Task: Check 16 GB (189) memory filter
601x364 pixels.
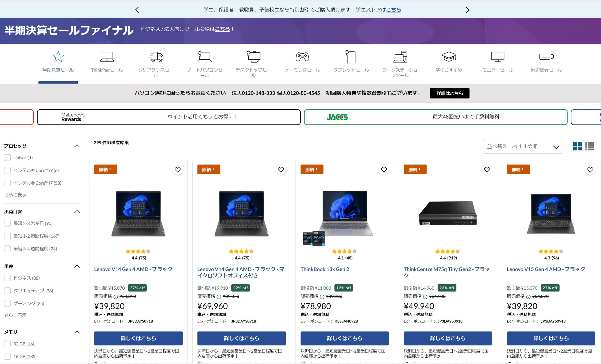Action: [x=7, y=356]
